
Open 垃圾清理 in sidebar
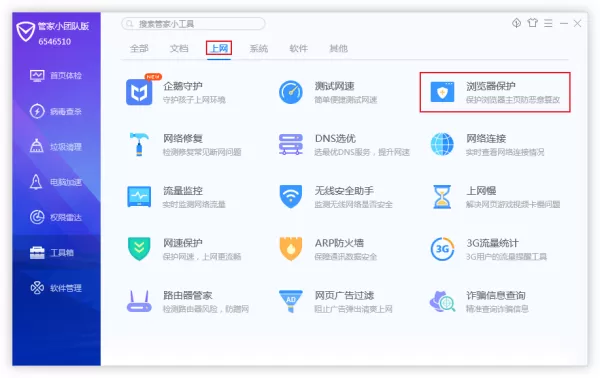point(56,147)
